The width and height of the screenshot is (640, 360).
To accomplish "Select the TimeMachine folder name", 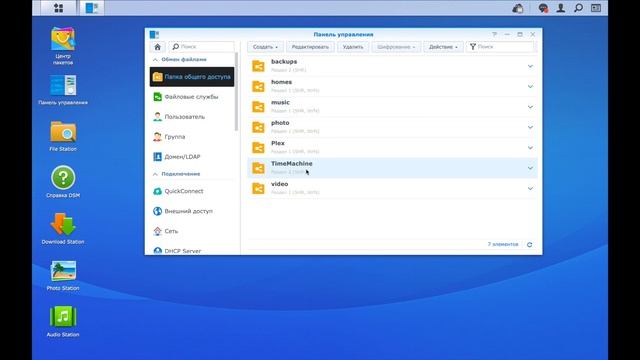I will (x=291, y=164).
